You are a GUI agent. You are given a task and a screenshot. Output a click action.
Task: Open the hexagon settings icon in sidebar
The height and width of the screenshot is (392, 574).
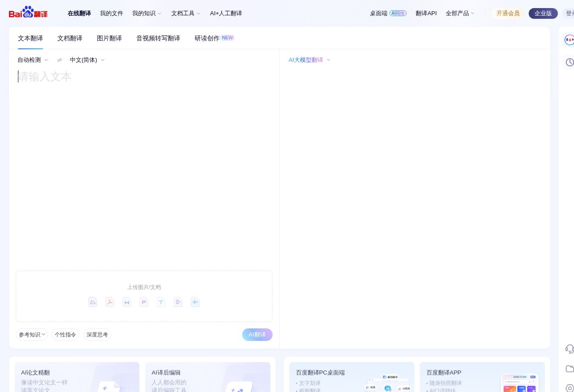570,388
